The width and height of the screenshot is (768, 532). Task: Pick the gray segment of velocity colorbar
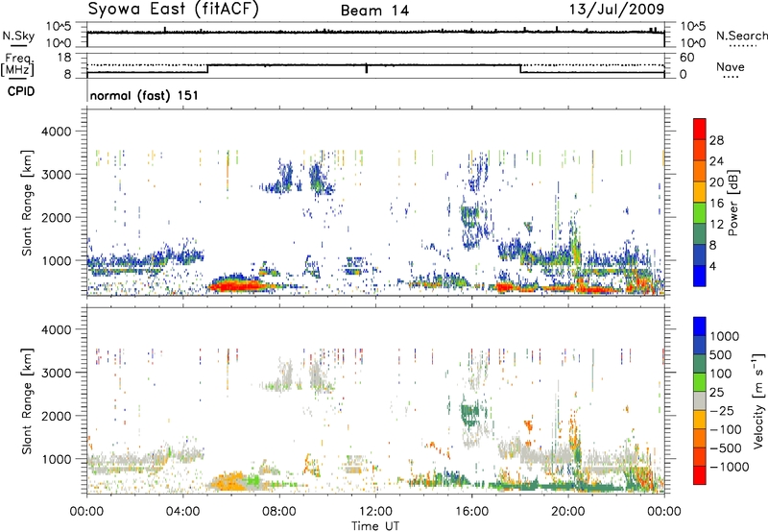(700, 400)
